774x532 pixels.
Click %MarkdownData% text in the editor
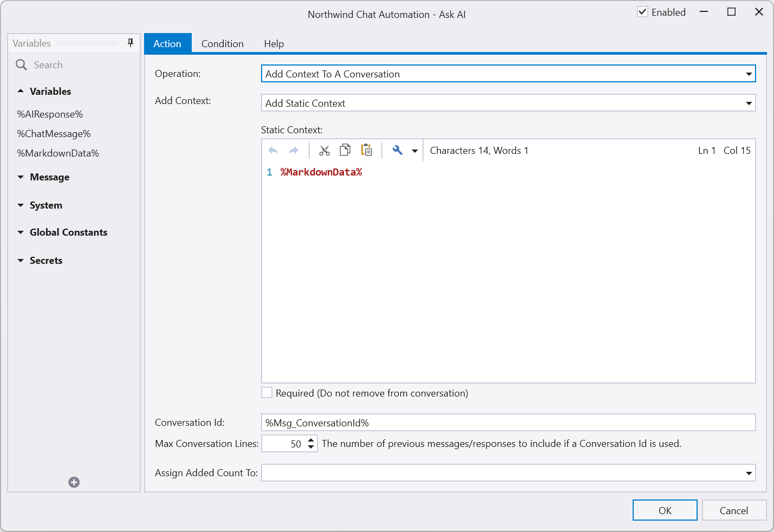tap(321, 172)
